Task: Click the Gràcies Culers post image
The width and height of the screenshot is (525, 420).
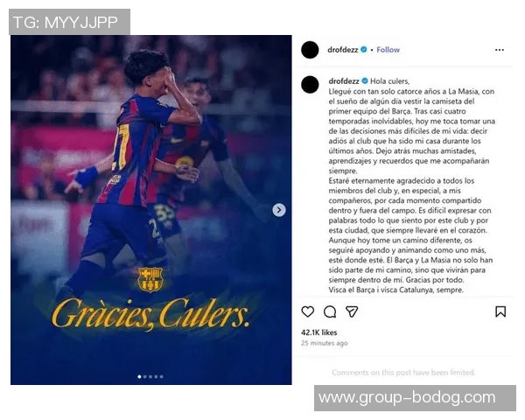Action: click(x=151, y=210)
